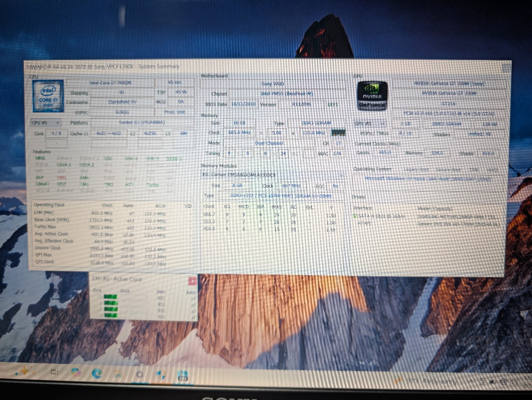Click the SSE4.2 feature flag
This screenshot has height=400, width=532.
tap(87, 165)
